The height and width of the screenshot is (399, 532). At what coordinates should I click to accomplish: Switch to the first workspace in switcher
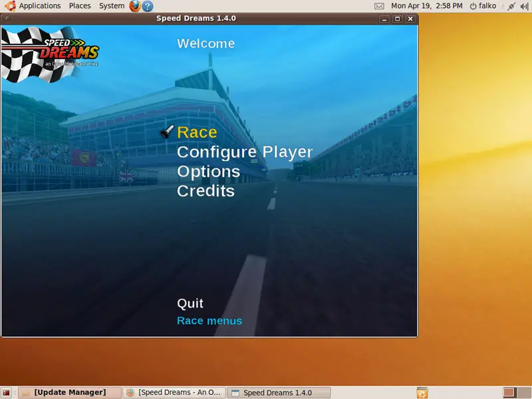tap(509, 392)
